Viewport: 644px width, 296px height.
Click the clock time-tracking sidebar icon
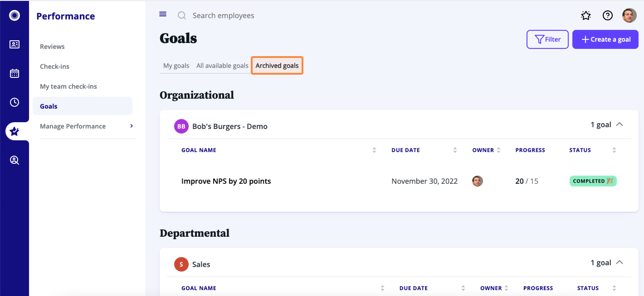pyautogui.click(x=14, y=102)
